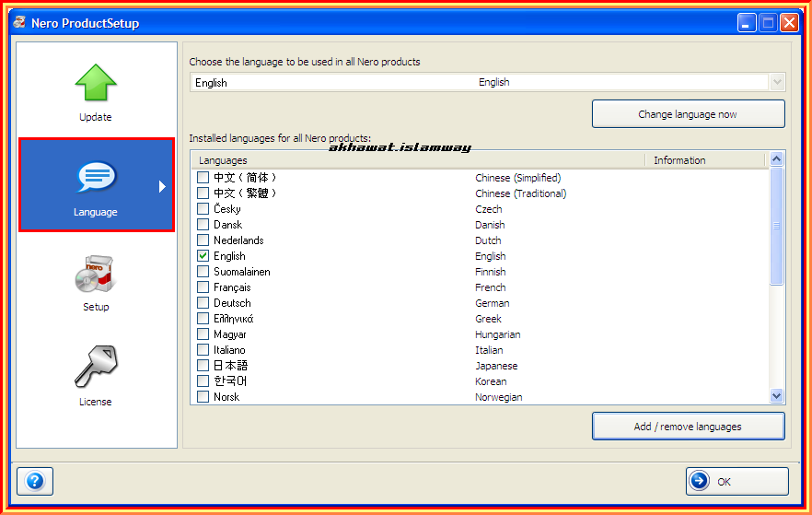Click the blue arrow icon on OK

[699, 481]
